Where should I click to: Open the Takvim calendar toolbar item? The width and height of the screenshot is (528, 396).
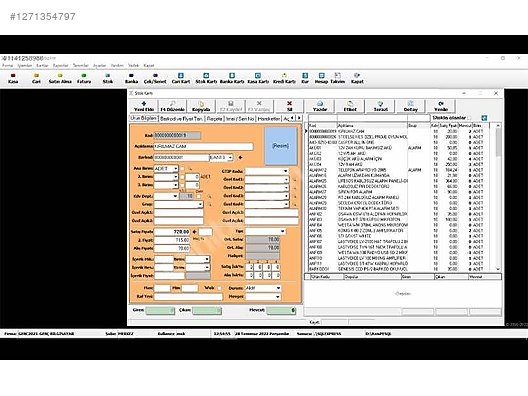coord(337,78)
